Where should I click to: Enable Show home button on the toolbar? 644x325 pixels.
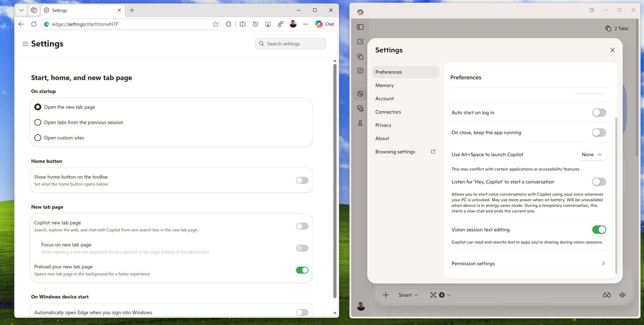tap(302, 180)
